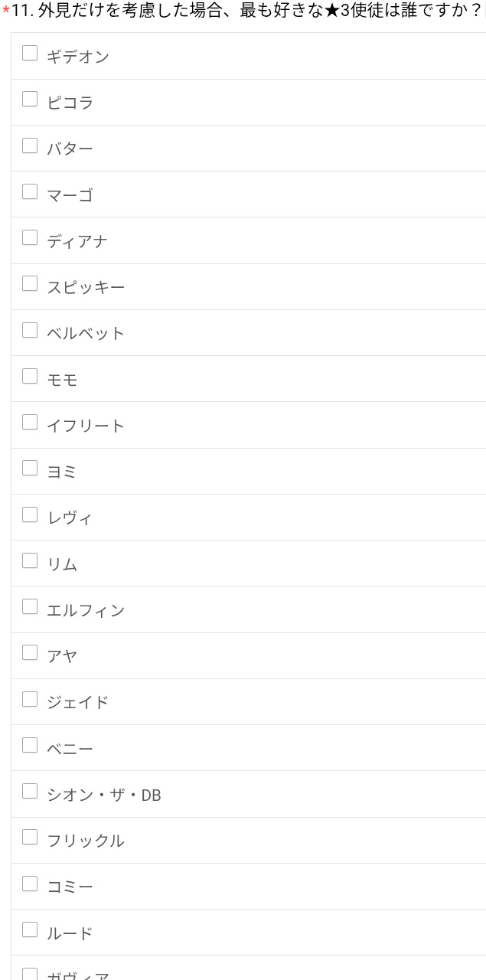Select the リム checkbox
Image resolution: width=486 pixels, height=980 pixels.
(30, 561)
